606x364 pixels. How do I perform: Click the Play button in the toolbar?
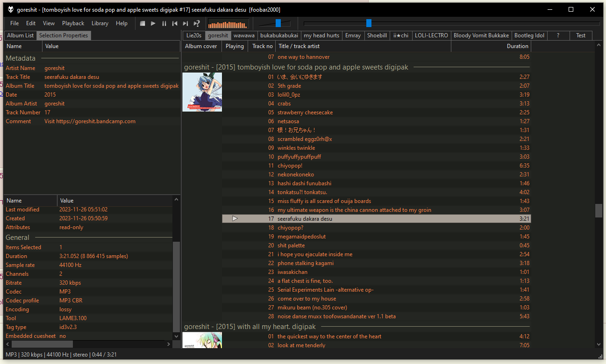coord(153,23)
